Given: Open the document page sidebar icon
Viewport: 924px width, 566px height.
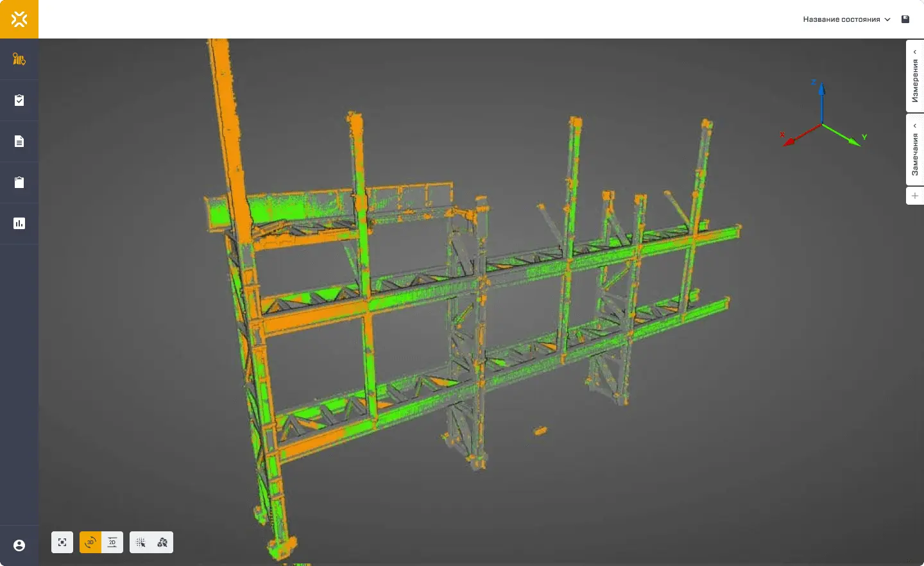Looking at the screenshot, I should click(x=19, y=141).
